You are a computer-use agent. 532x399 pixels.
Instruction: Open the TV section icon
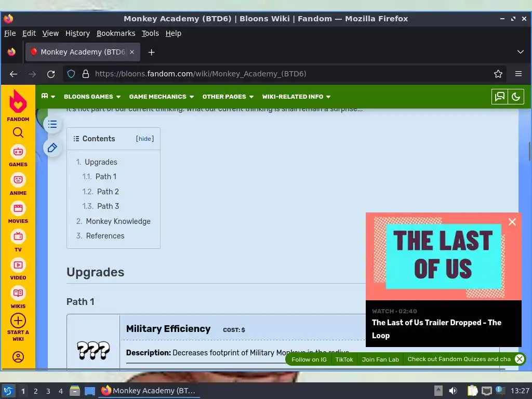click(18, 236)
